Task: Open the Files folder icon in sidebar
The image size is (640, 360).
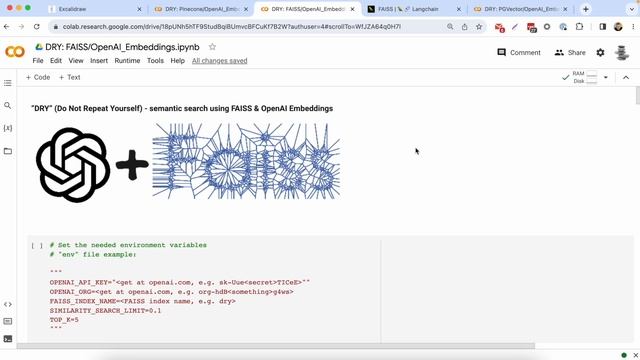Action: point(8,151)
